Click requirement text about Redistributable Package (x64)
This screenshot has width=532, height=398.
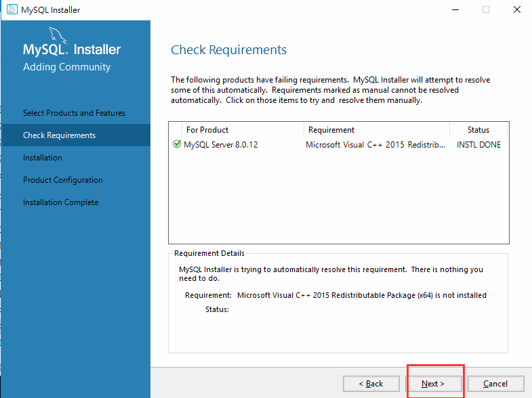click(362, 295)
